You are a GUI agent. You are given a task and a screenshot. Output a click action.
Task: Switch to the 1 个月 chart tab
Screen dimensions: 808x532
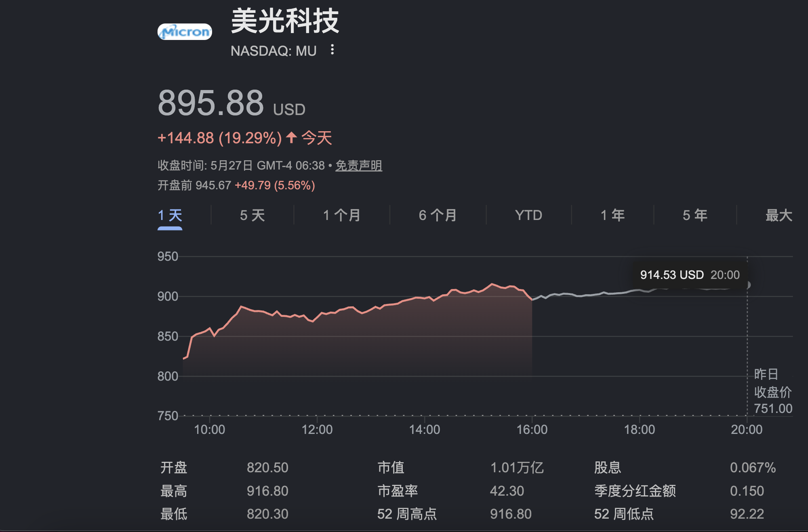(341, 215)
